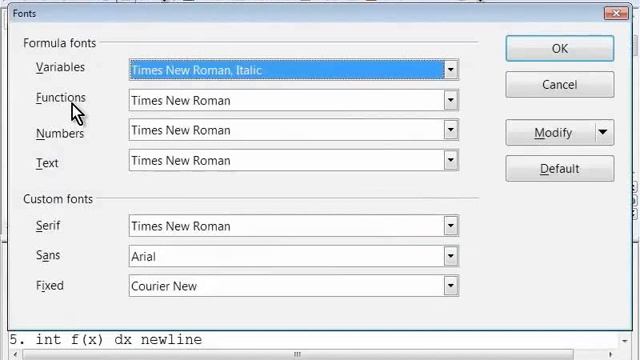Image resolution: width=640 pixels, height=360 pixels.
Task: Open the Fixed font dropdown arrow
Action: click(451, 286)
